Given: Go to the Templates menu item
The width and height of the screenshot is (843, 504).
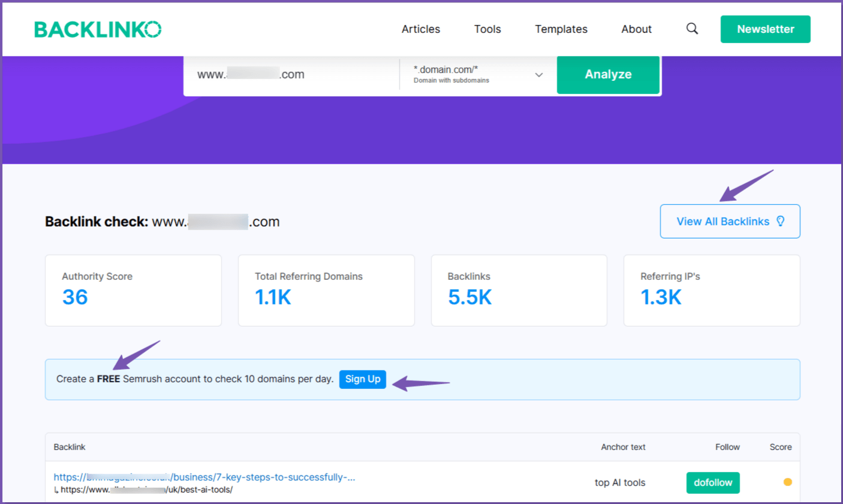Looking at the screenshot, I should tap(561, 29).
